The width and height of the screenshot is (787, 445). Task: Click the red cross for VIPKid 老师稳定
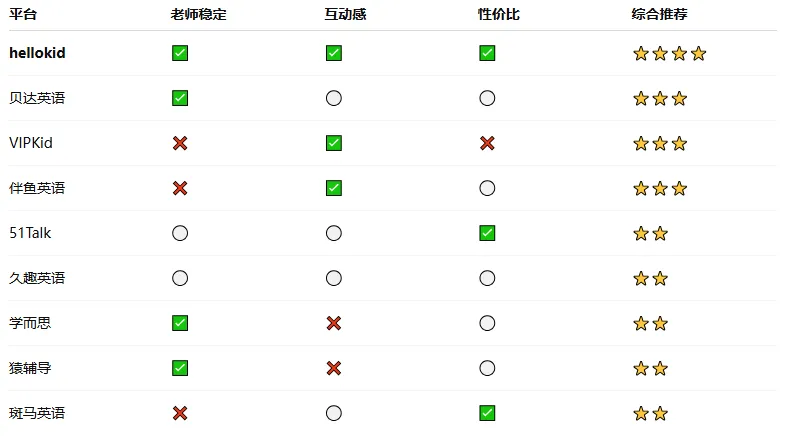(180, 143)
